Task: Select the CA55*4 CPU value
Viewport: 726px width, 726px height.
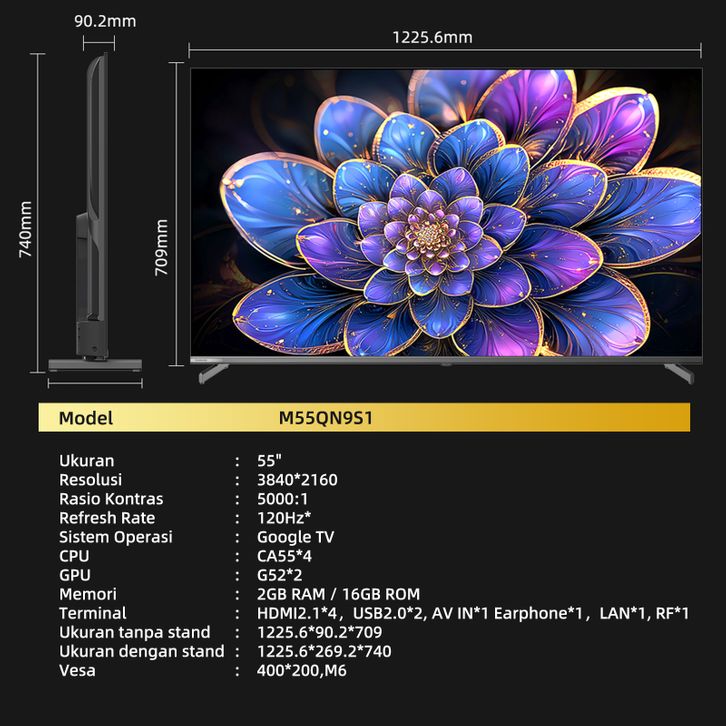Action: 285,556
